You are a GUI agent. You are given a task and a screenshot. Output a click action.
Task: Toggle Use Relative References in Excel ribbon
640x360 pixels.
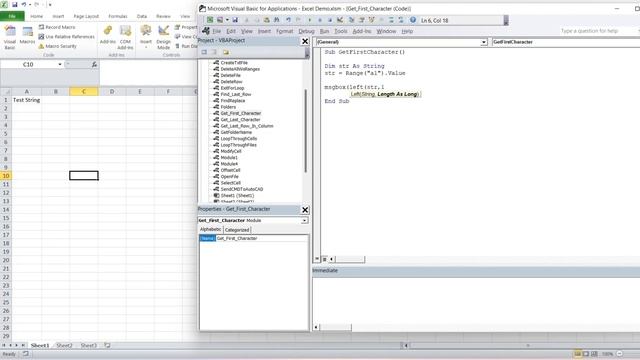67,37
